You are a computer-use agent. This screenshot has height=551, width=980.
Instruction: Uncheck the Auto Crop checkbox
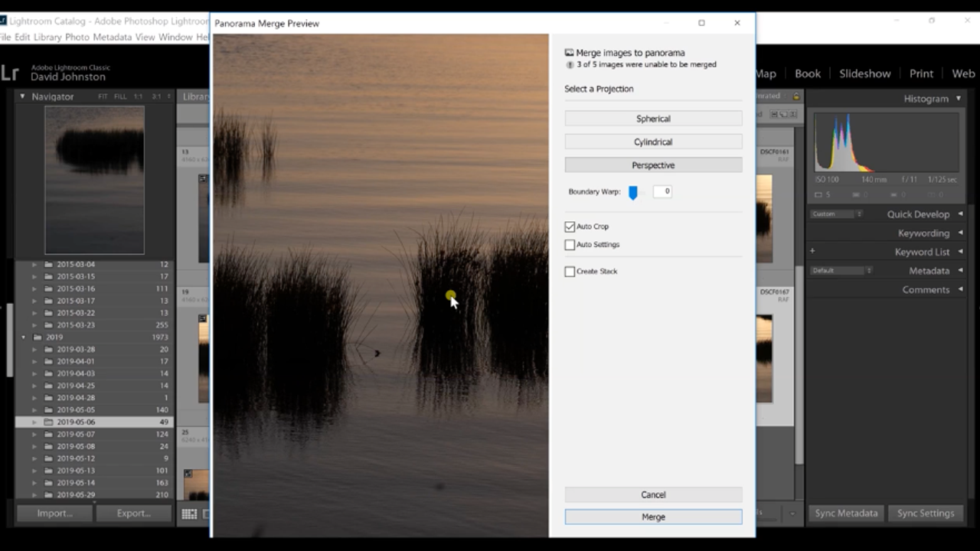pyautogui.click(x=570, y=227)
